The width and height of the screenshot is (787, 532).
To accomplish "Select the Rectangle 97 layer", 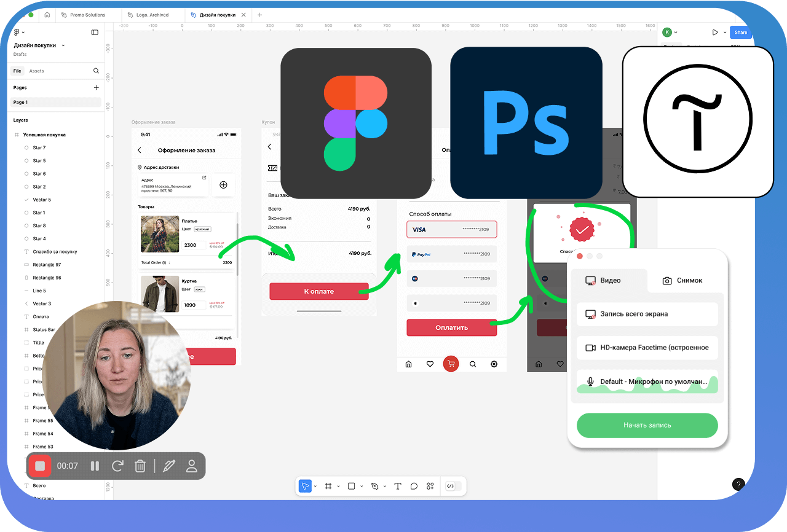I will click(x=47, y=265).
